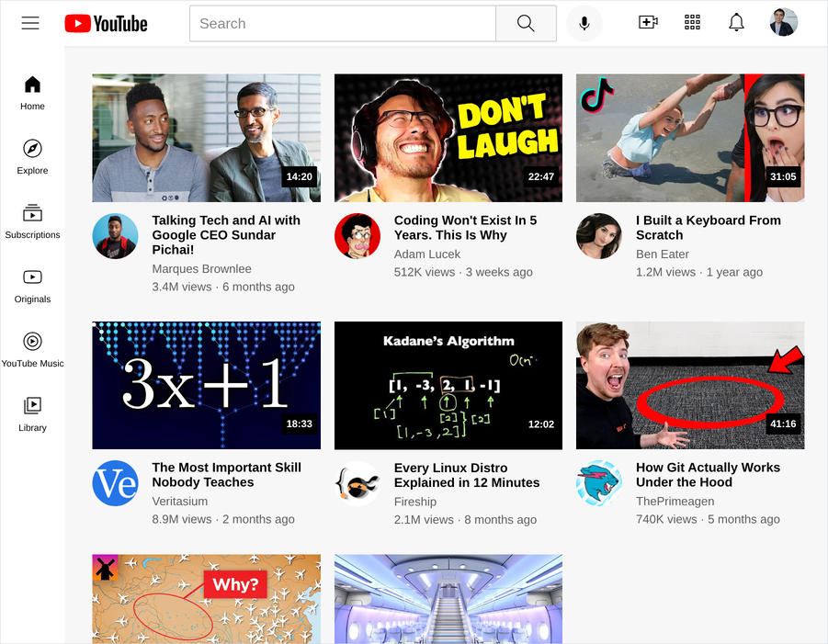This screenshot has width=828, height=644.
Task: Start voice search with the microphone
Action: point(584,23)
